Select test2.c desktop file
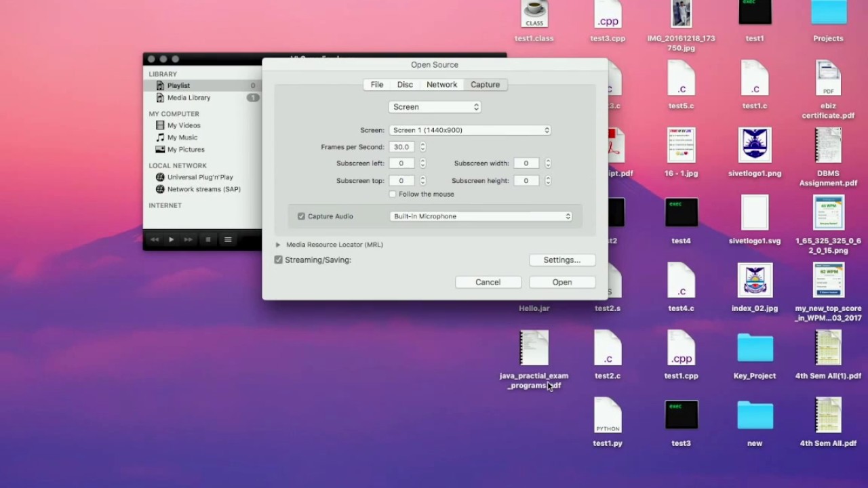This screenshot has width=868, height=488. [608, 355]
